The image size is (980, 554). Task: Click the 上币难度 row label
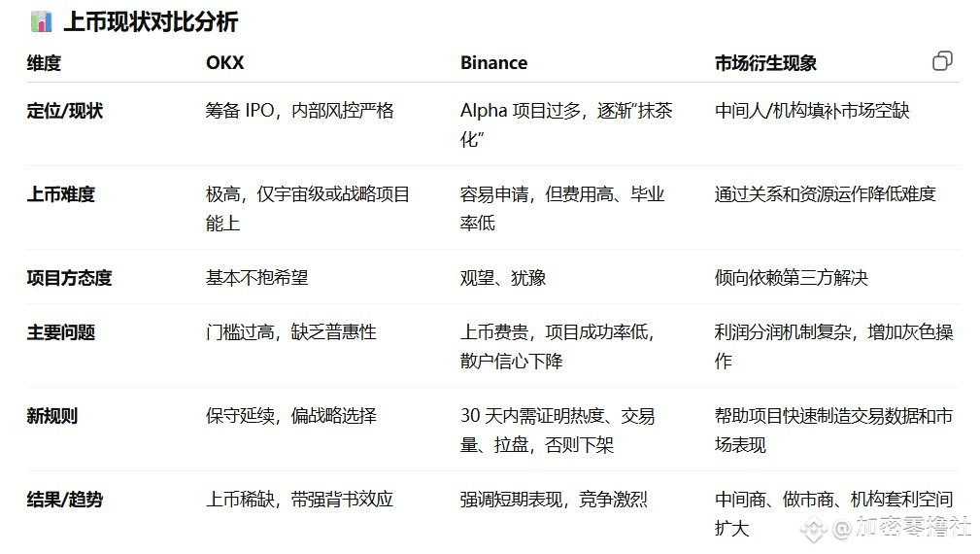[60, 193]
